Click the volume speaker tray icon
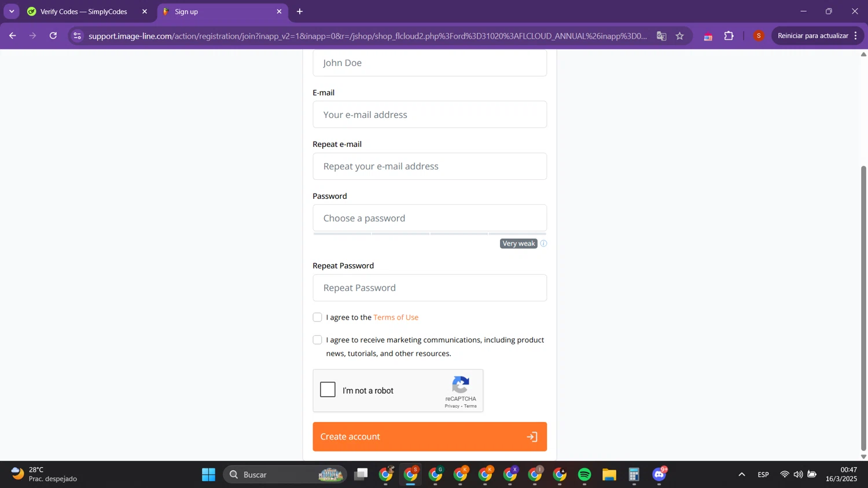 click(799, 475)
